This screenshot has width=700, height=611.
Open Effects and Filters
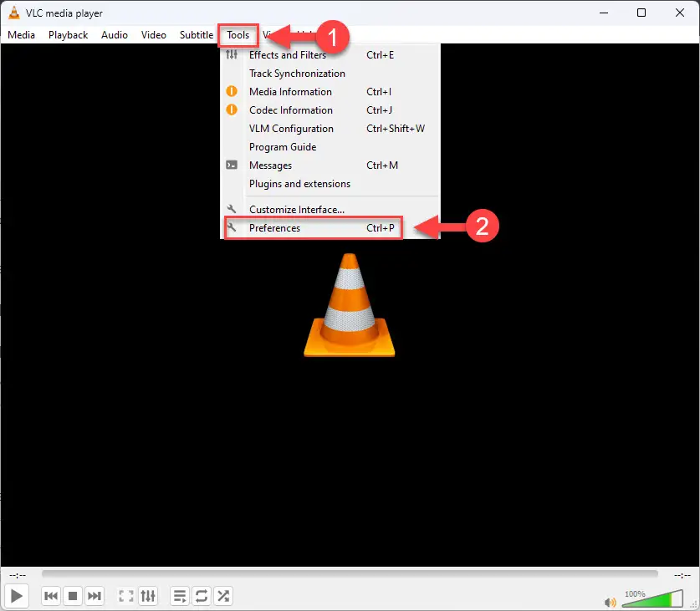point(287,54)
